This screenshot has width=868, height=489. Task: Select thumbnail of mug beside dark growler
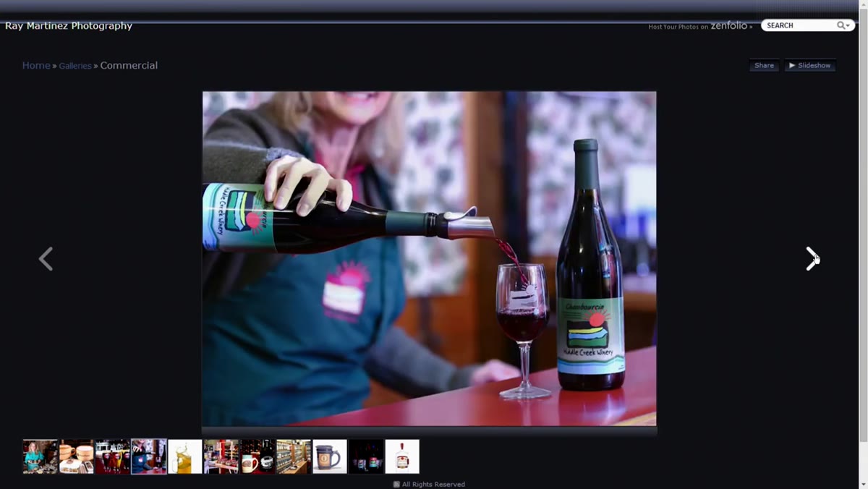point(258,456)
